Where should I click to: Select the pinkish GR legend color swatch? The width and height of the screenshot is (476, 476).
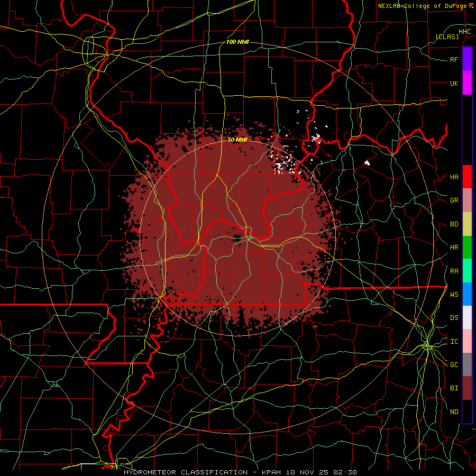coord(467,200)
